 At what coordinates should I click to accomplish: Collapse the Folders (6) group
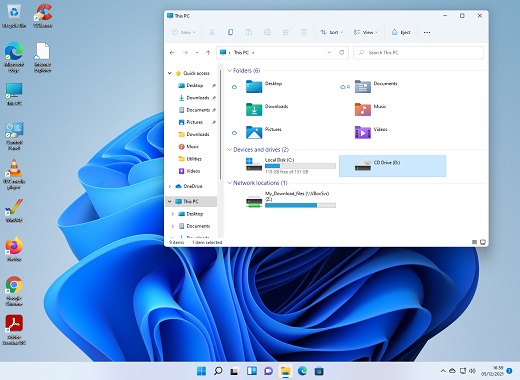coord(229,71)
